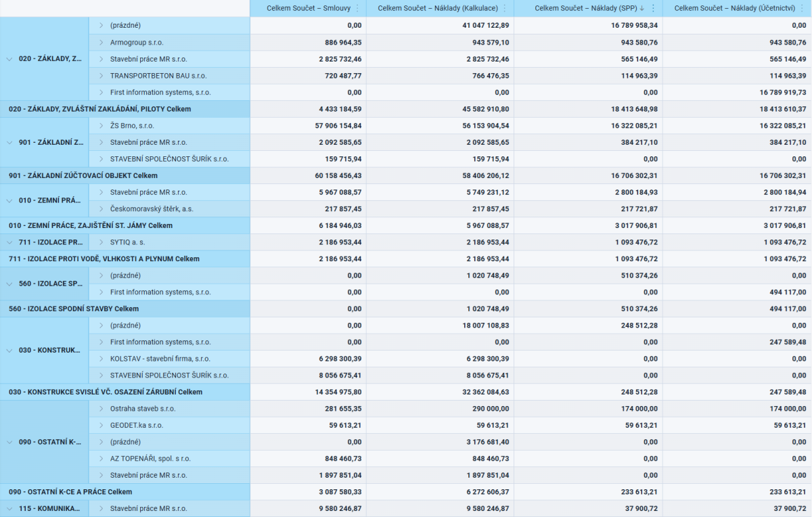
Task: Open column menu for Celkem Součet – Smlouvy
Action: click(x=358, y=8)
